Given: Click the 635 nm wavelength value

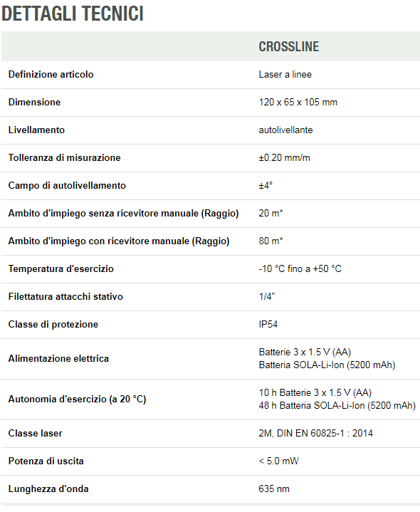Looking at the screenshot, I should (x=274, y=489).
